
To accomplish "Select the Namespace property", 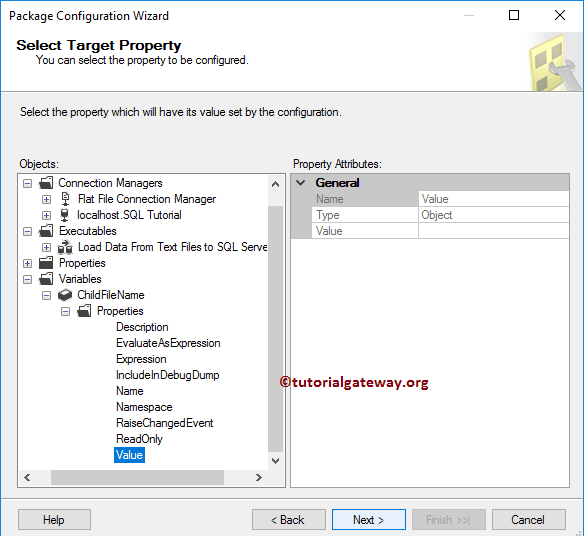I will pyautogui.click(x=144, y=407).
